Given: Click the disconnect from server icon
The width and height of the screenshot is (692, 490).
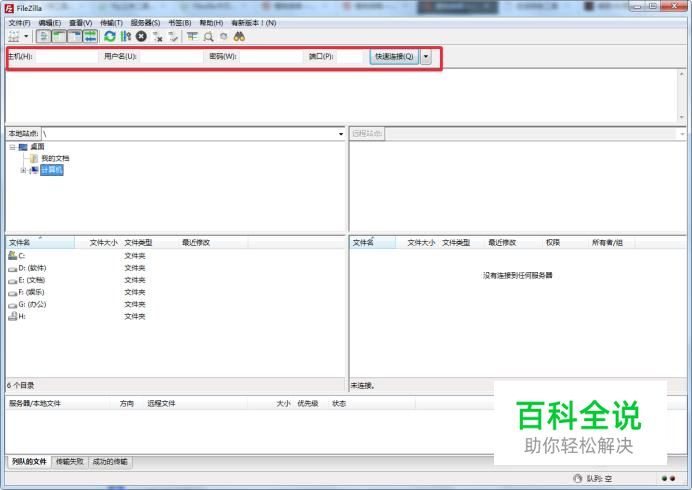Looking at the screenshot, I should click(x=158, y=37).
